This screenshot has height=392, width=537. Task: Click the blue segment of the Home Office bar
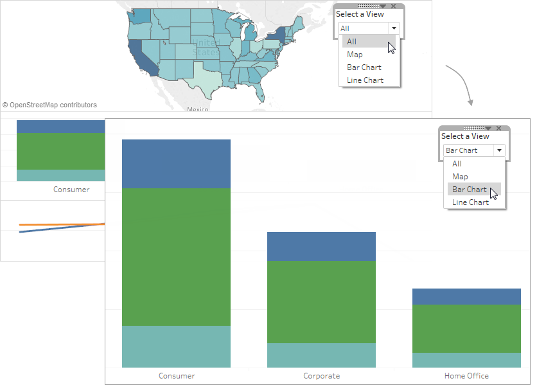tap(466, 296)
